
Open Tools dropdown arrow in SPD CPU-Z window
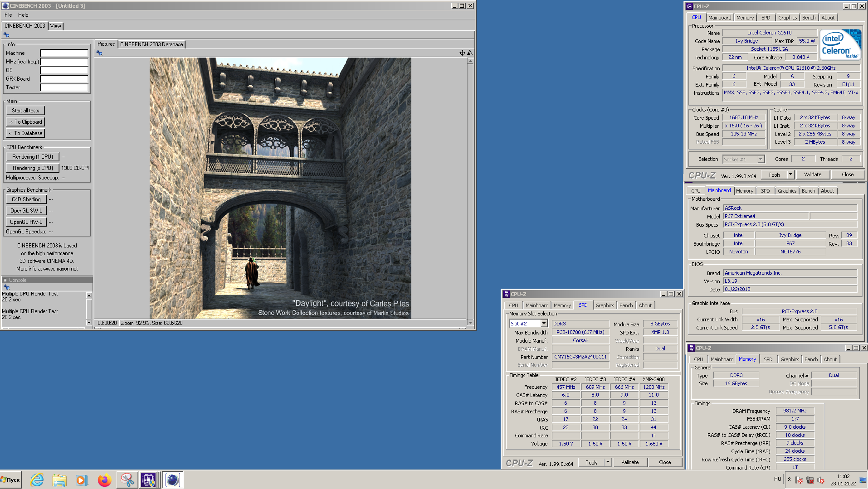click(608, 462)
